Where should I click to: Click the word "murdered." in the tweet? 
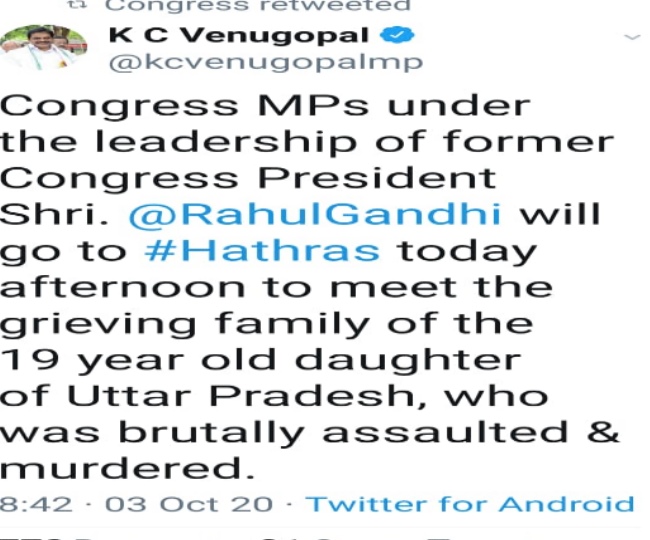click(127, 468)
